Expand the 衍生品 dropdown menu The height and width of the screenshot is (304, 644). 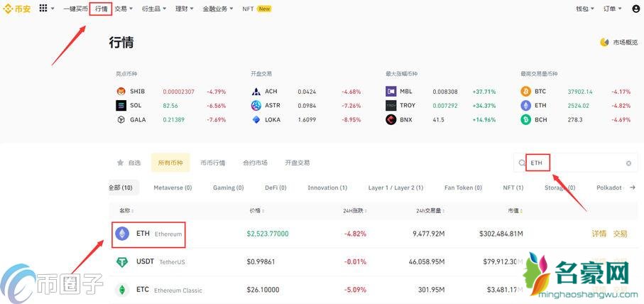[x=154, y=9]
